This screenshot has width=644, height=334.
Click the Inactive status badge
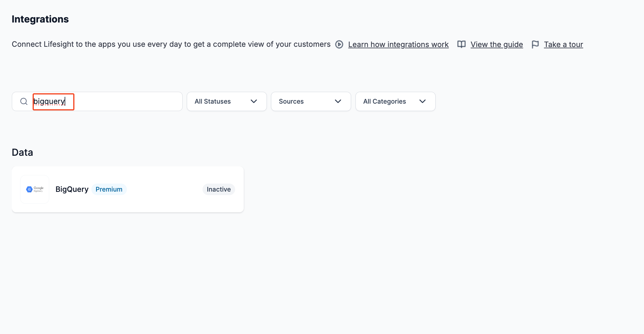click(219, 189)
